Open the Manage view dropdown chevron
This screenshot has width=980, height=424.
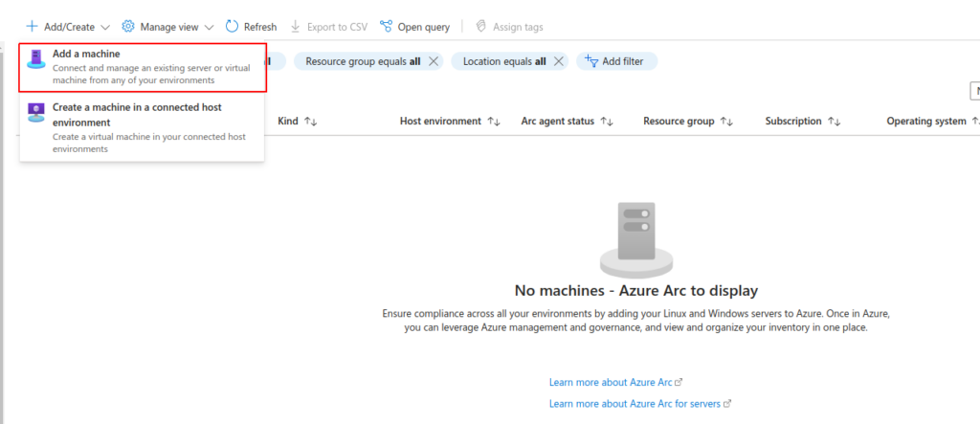tap(209, 28)
